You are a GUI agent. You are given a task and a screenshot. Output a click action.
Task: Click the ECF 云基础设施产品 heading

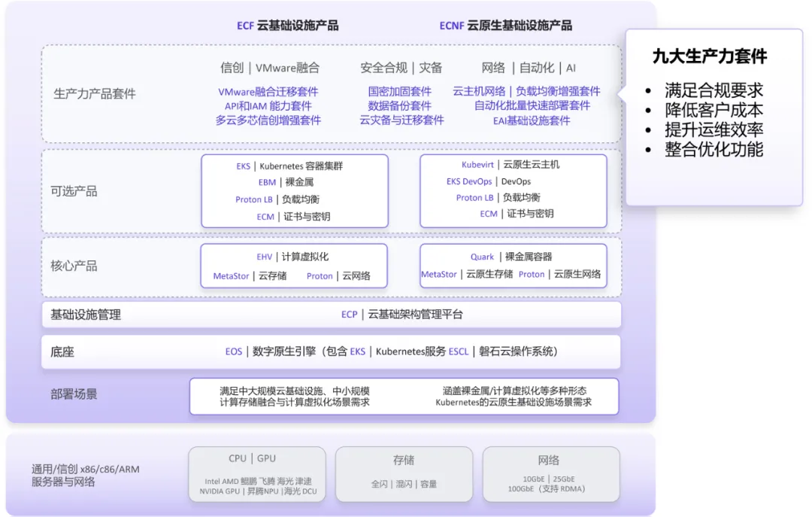287,26
